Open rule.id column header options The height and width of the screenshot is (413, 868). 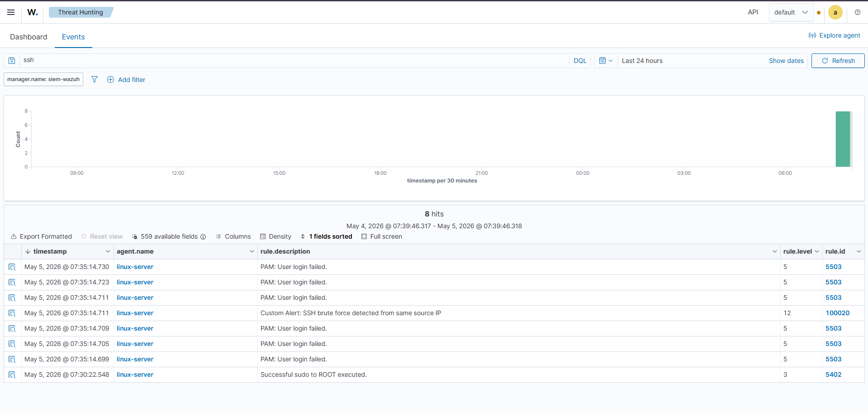[x=859, y=251]
